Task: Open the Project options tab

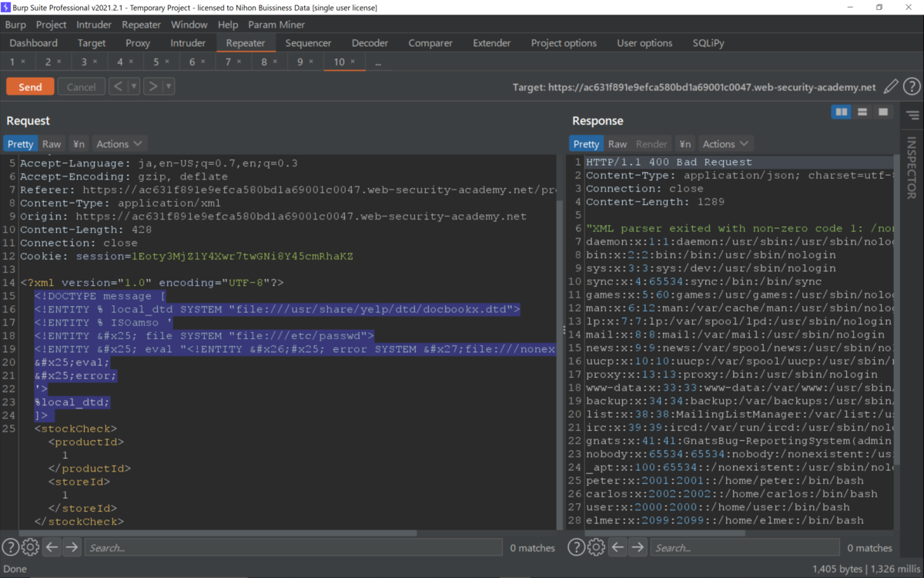Action: (x=564, y=43)
